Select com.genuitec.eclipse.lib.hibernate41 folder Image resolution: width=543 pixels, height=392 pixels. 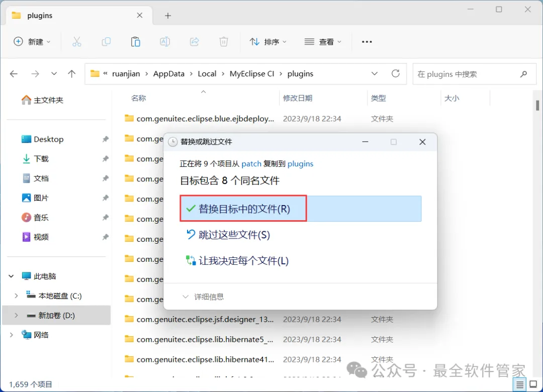coord(199,359)
